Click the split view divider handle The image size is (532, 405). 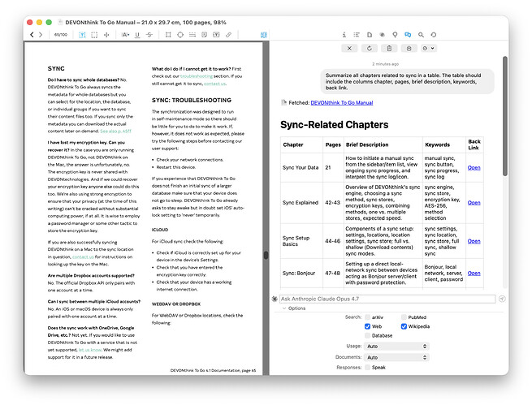point(266,255)
